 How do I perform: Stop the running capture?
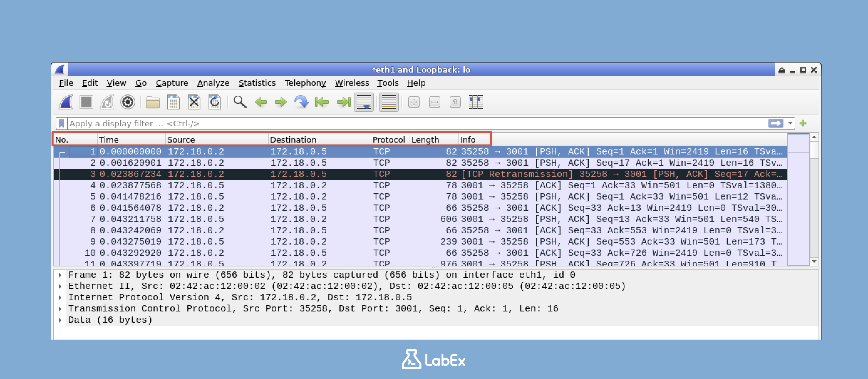[x=86, y=102]
